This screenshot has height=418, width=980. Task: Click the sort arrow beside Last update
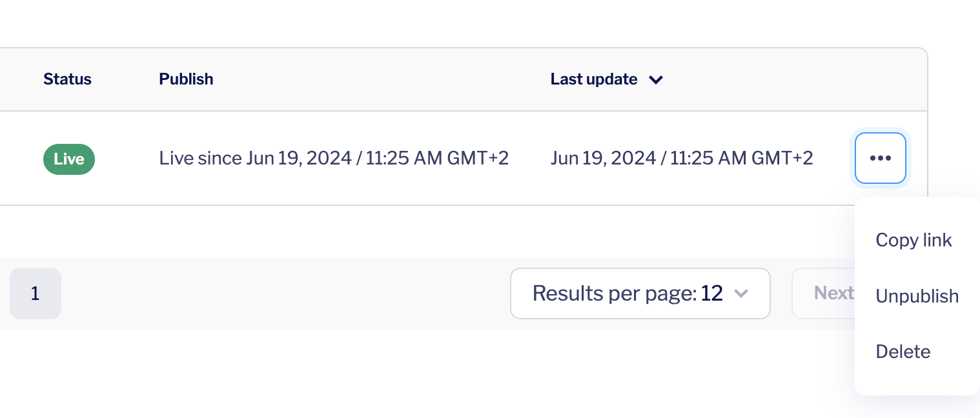[656, 80]
